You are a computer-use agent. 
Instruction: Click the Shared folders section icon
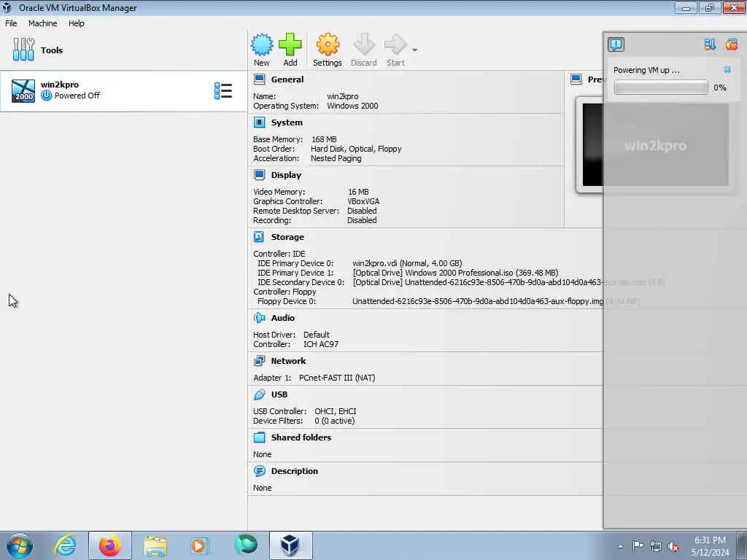pos(260,437)
